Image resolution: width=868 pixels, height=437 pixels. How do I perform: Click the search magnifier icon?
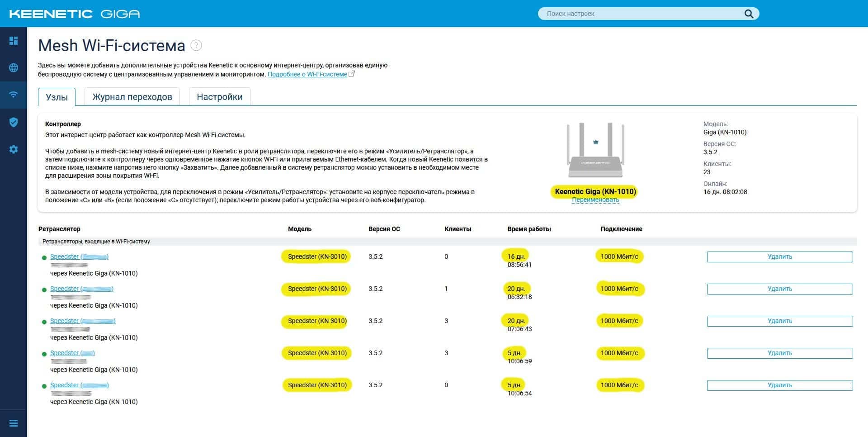point(749,14)
